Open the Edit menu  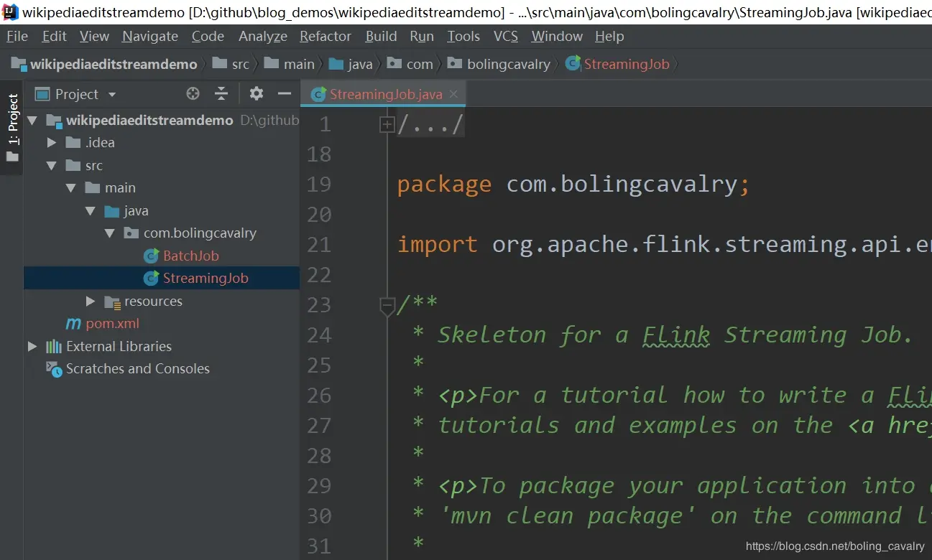(x=55, y=37)
